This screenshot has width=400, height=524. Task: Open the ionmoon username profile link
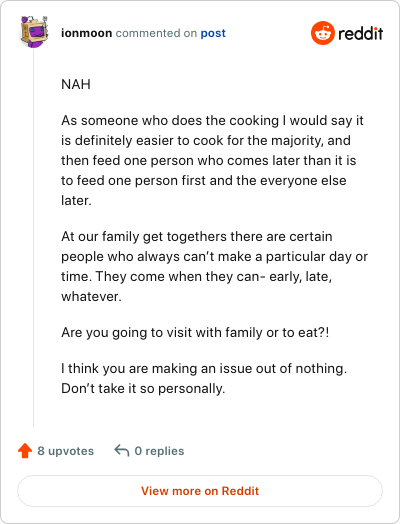(87, 33)
